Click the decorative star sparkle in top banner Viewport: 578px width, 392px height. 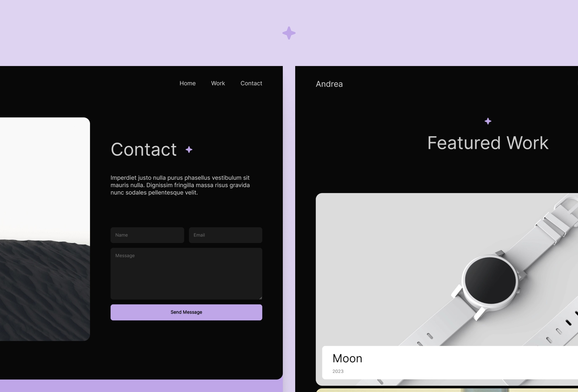click(x=289, y=33)
